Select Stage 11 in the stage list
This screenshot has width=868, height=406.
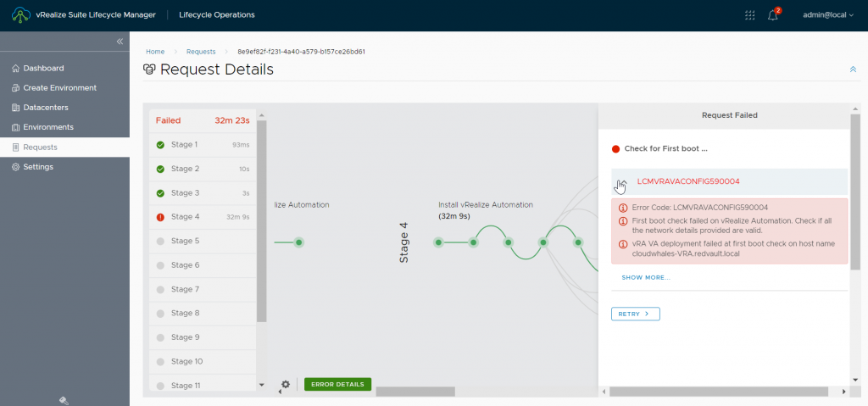203,385
